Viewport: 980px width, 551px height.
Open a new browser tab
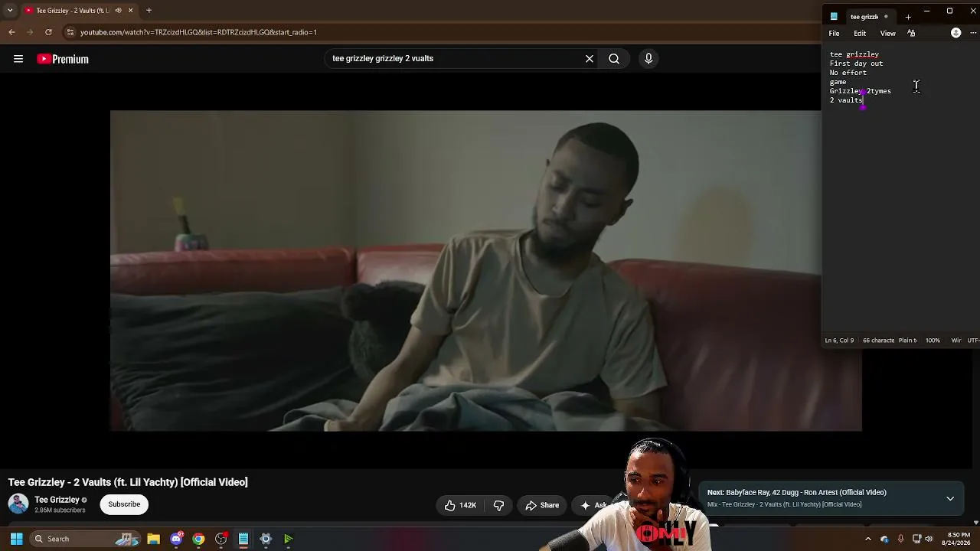pos(149,11)
